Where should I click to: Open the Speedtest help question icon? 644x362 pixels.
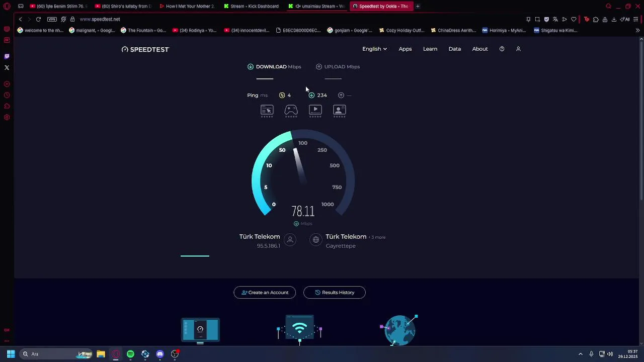(502, 49)
